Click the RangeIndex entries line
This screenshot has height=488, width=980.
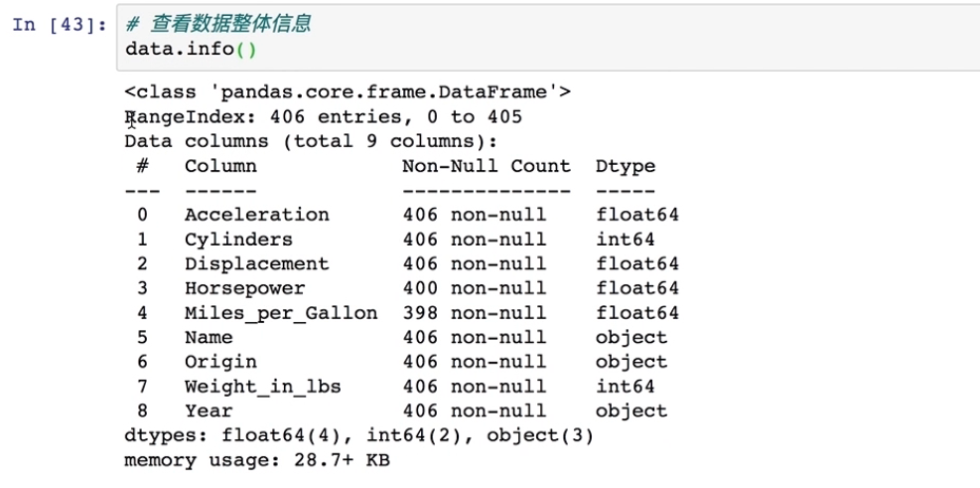323,117
